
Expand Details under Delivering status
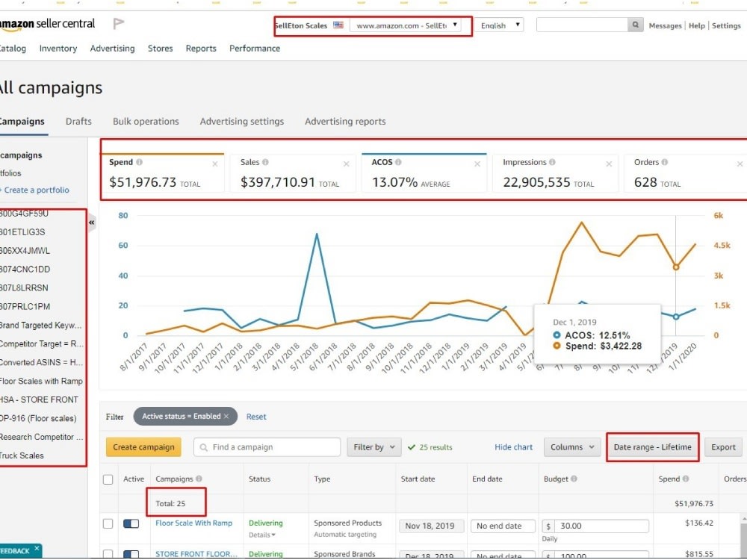click(x=262, y=535)
